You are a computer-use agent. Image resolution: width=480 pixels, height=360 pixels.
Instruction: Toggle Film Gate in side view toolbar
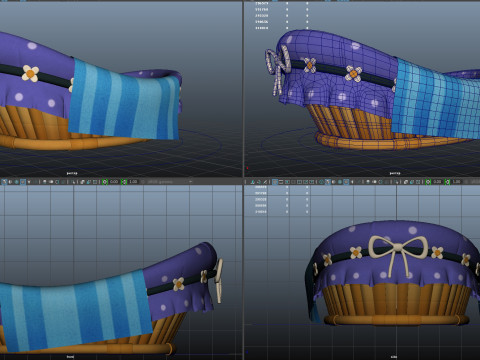pos(281,182)
